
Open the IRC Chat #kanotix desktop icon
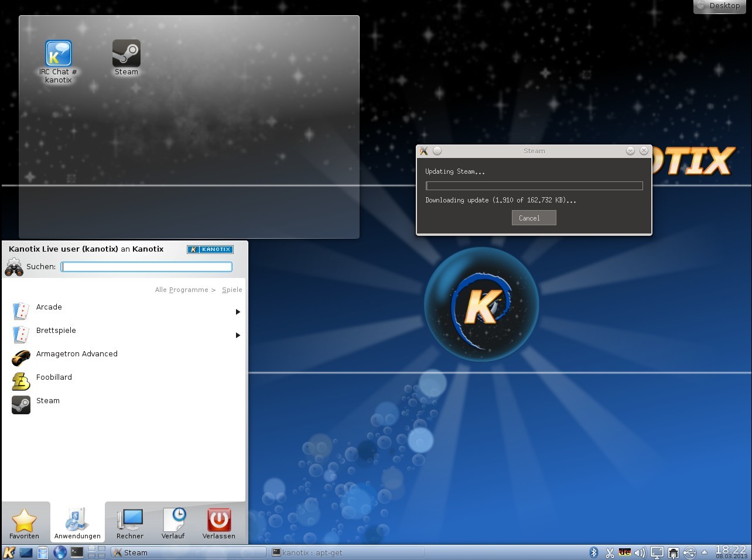(58, 61)
